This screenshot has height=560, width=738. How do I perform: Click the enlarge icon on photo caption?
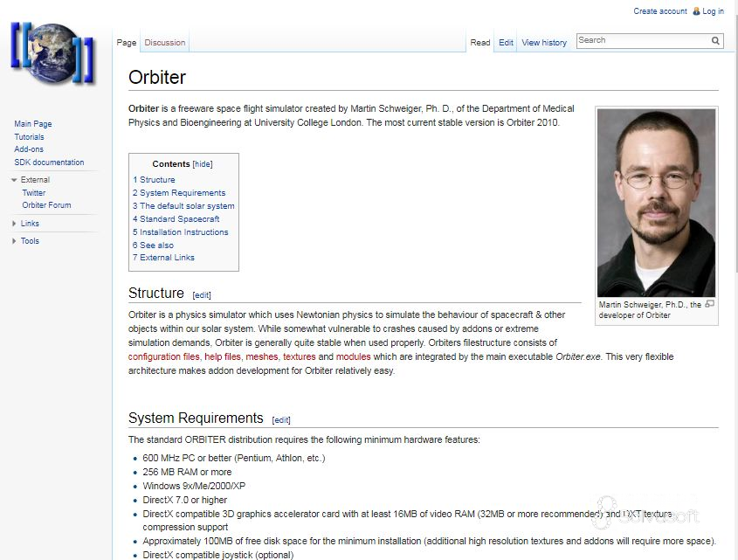pyautogui.click(x=710, y=304)
